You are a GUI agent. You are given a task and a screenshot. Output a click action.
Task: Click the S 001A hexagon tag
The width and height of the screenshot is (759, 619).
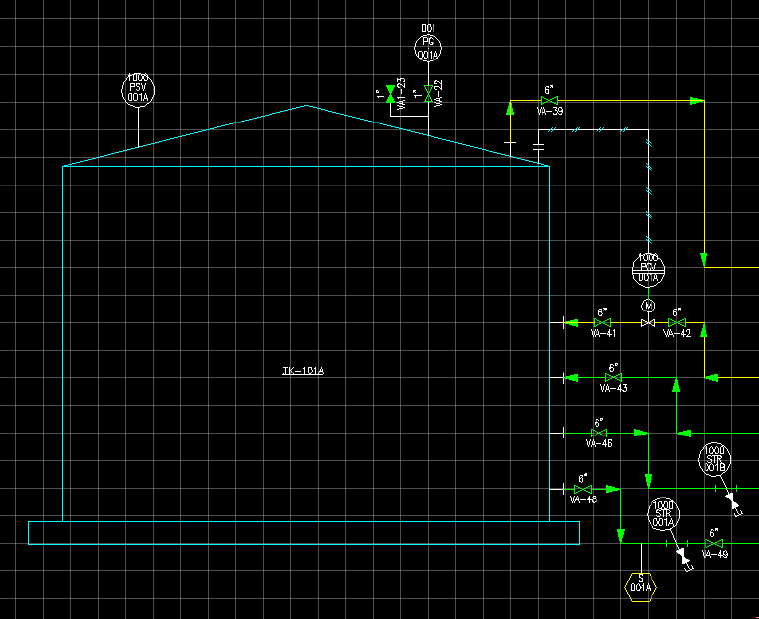pyautogui.click(x=639, y=586)
